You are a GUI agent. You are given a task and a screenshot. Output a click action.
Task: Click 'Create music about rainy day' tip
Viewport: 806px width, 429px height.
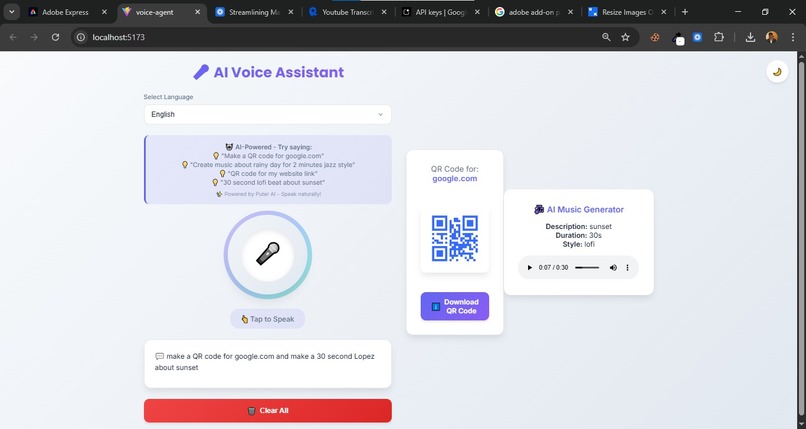point(268,165)
